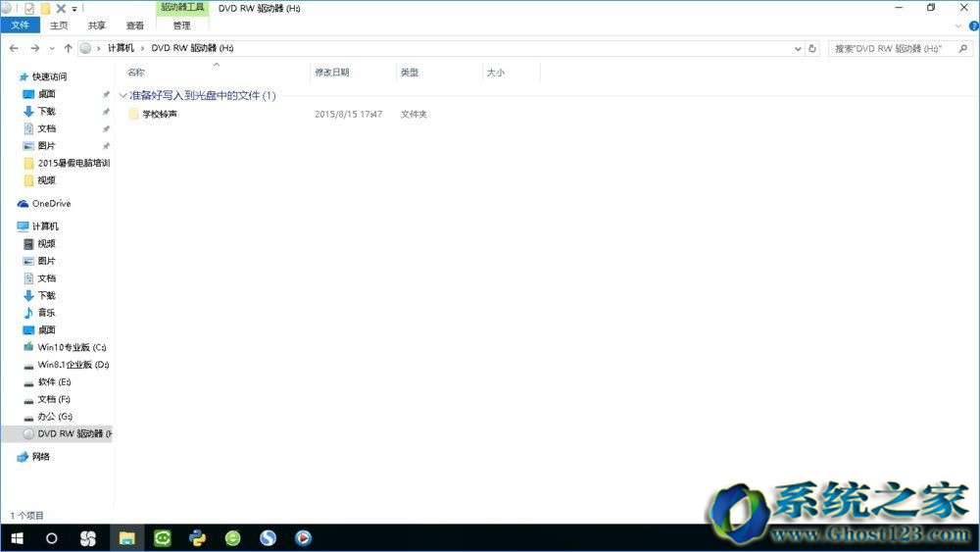
Task: Click the DVD RW search box
Action: [x=897, y=48]
